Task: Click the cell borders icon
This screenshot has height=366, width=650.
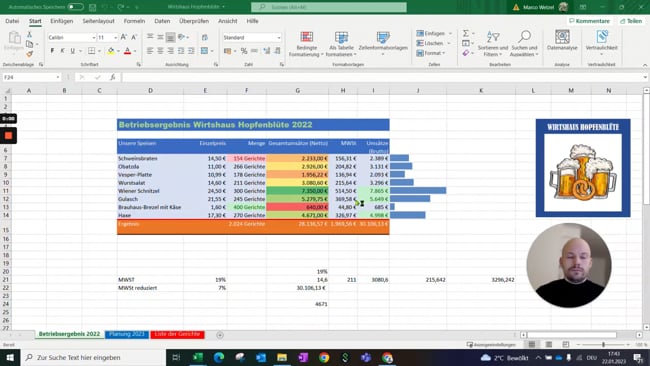Action: 92,51
